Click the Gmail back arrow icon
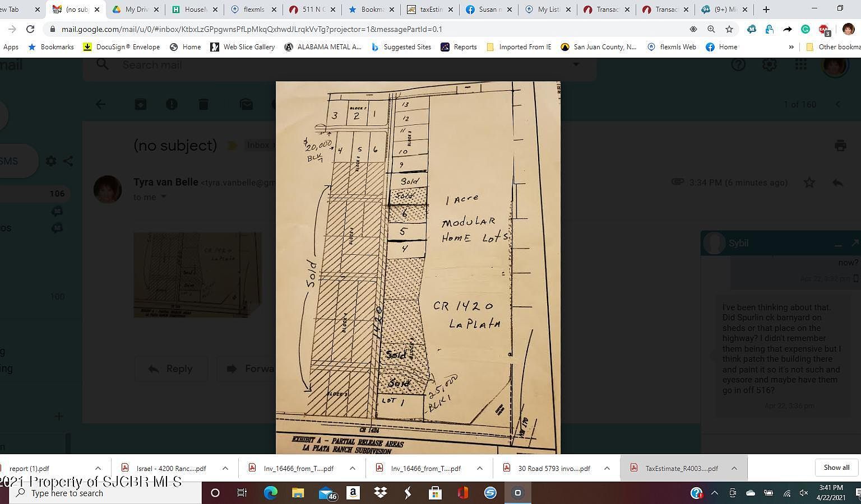861x504 pixels. (100, 104)
